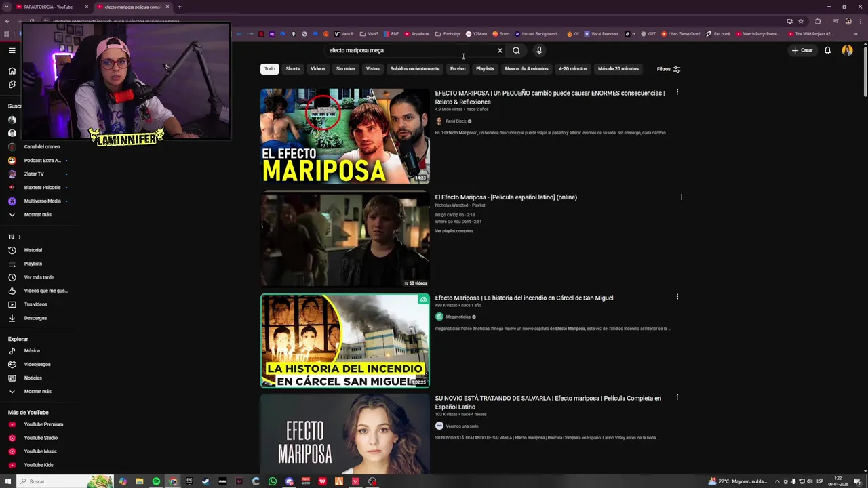Image resolution: width=868 pixels, height=488 pixels.
Task: Open Multiverso Media subscription
Action: [x=42, y=201]
